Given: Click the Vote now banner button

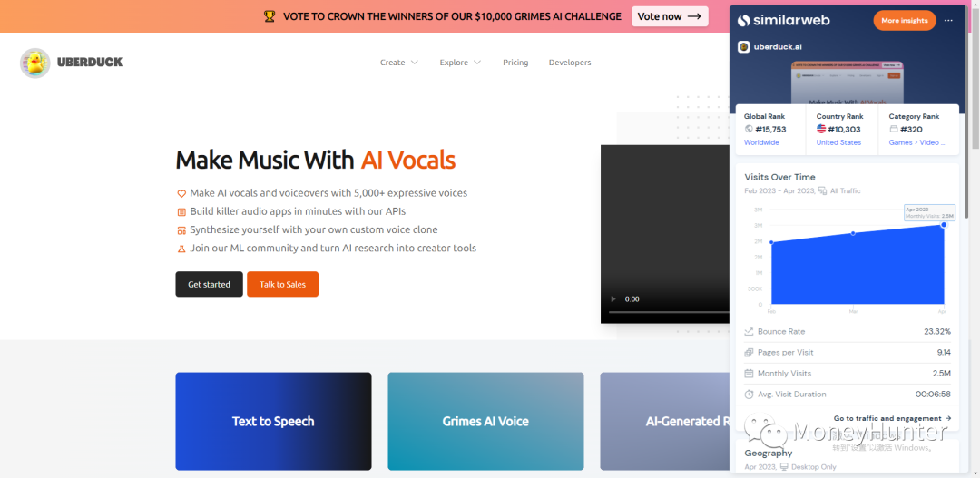Looking at the screenshot, I should tap(670, 16).
